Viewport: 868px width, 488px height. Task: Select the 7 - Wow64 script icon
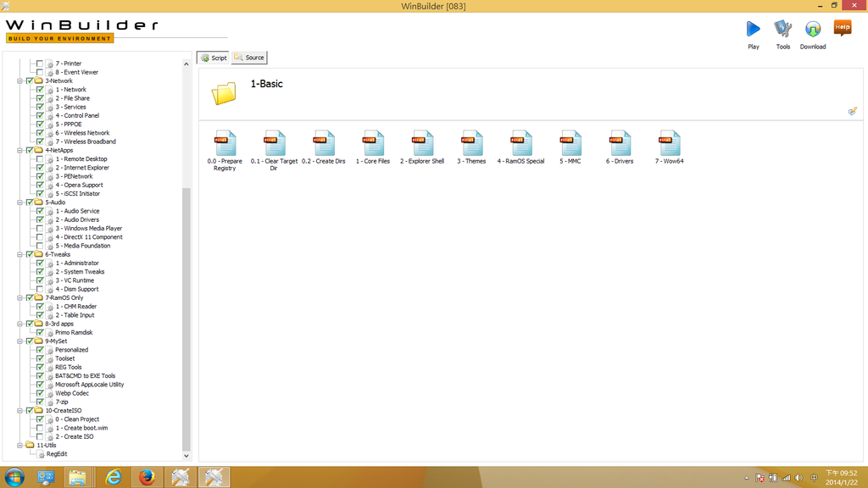tap(670, 143)
